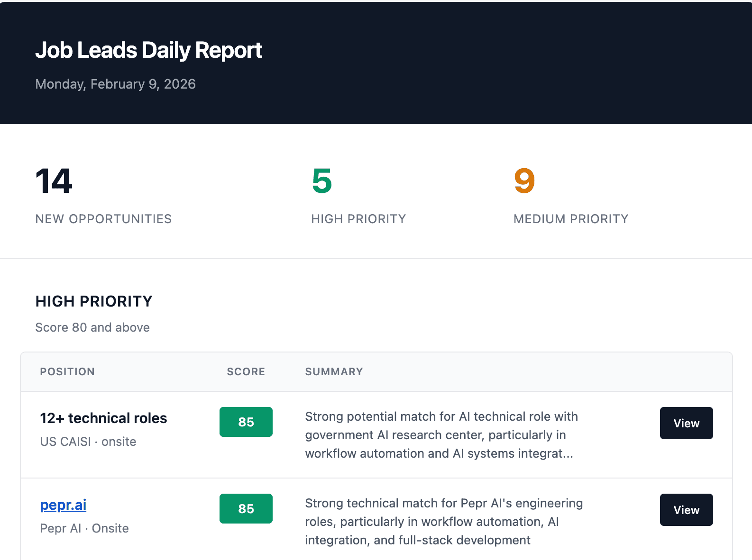Select the position title 12+ technical roles
Image resolution: width=752 pixels, height=560 pixels.
point(103,418)
